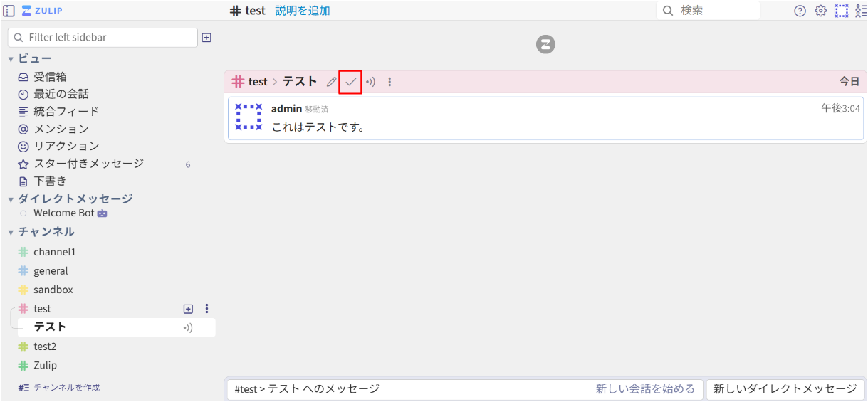Click the clock icon for recent conversations

point(23,95)
